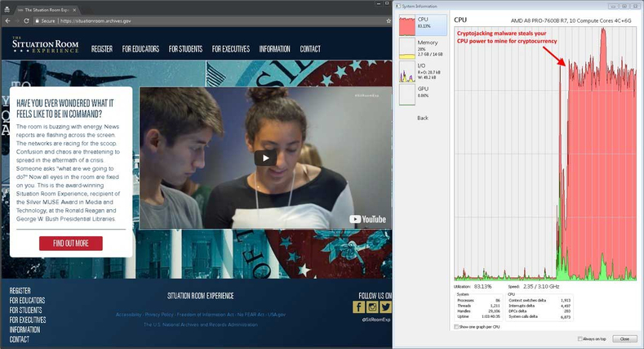Screen dimensions: 644x349
Task: Open the USA.gov footer link
Action: pos(277,315)
